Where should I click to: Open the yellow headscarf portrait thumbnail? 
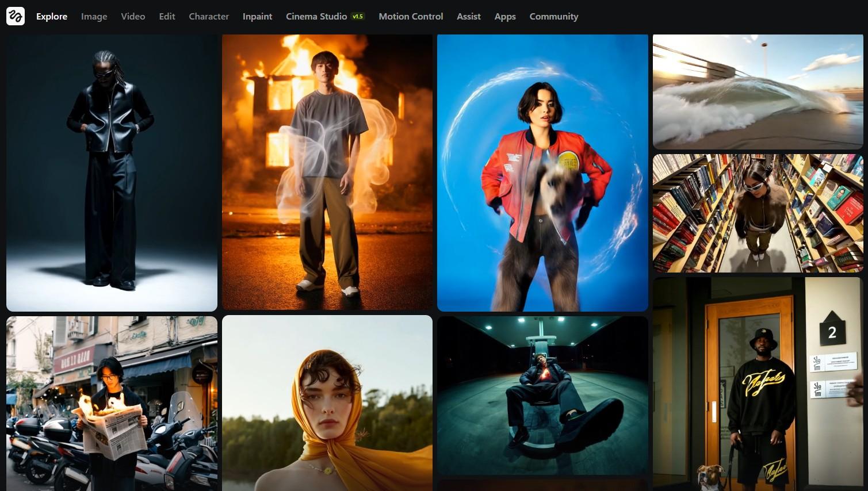pyautogui.click(x=327, y=402)
